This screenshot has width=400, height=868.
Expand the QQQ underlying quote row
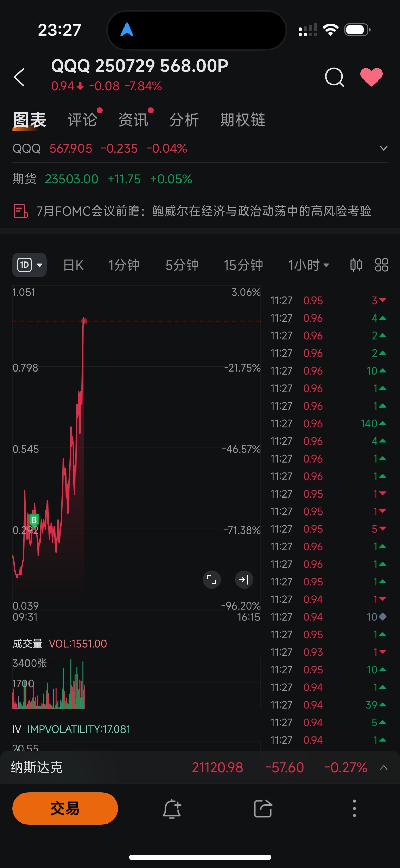click(x=384, y=148)
